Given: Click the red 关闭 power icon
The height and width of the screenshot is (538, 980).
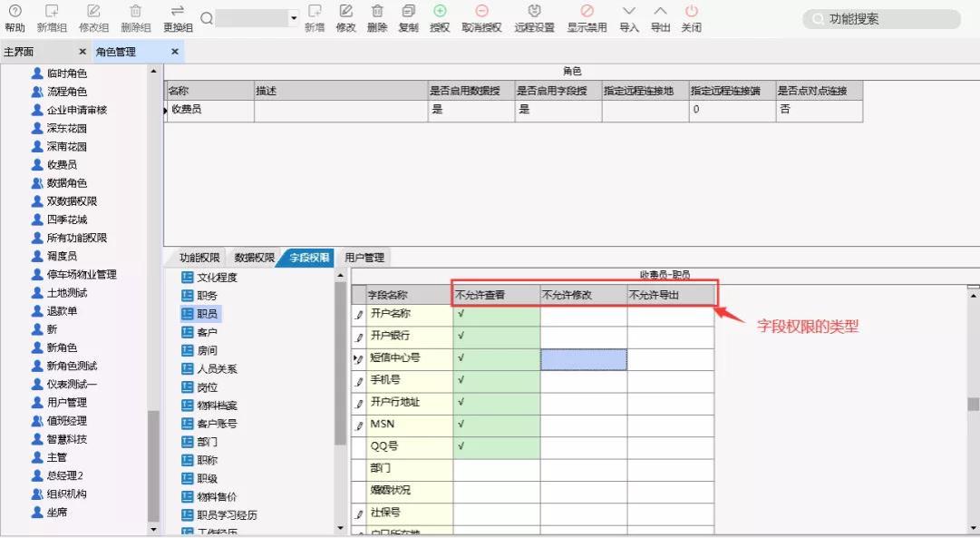Looking at the screenshot, I should pyautogui.click(x=691, y=11).
